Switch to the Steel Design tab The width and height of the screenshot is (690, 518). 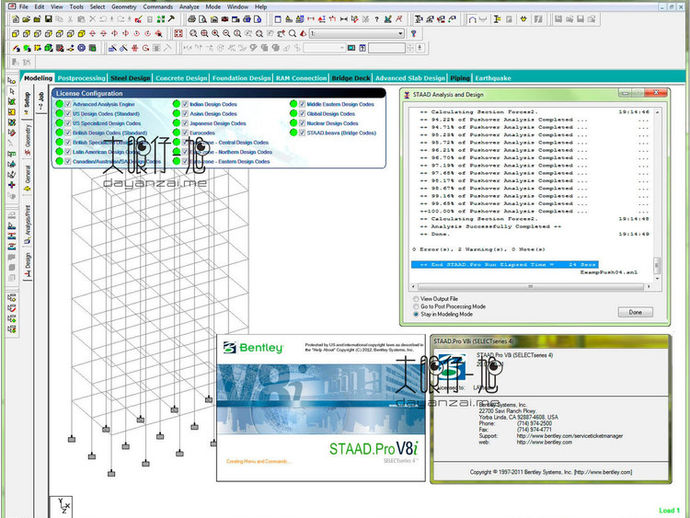pos(130,78)
